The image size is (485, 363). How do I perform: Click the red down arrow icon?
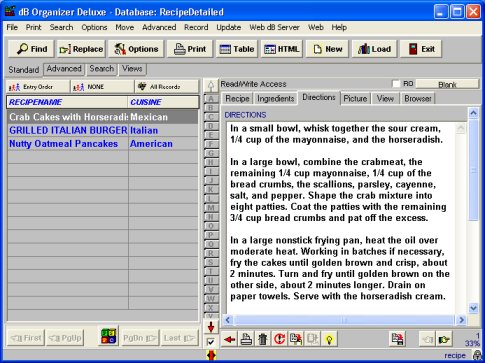pos(211,327)
